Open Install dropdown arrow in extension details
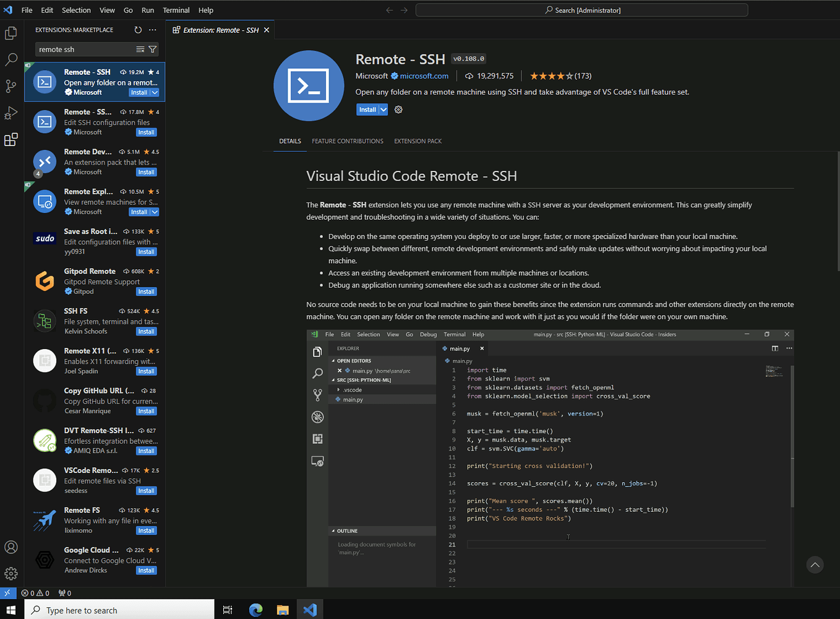Screen dimensions: 840x619 coord(384,110)
